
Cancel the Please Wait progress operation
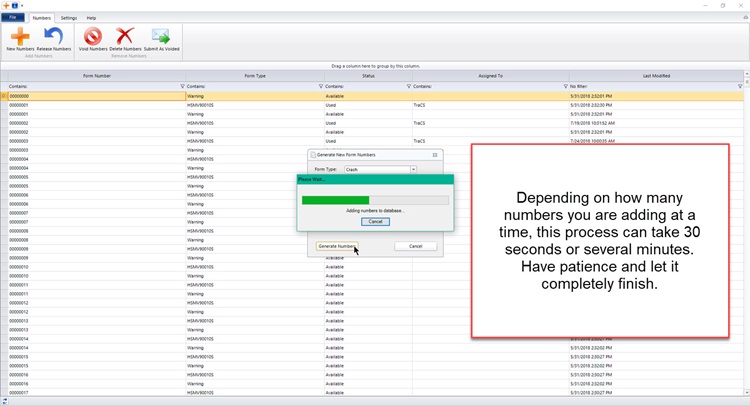[x=375, y=222]
